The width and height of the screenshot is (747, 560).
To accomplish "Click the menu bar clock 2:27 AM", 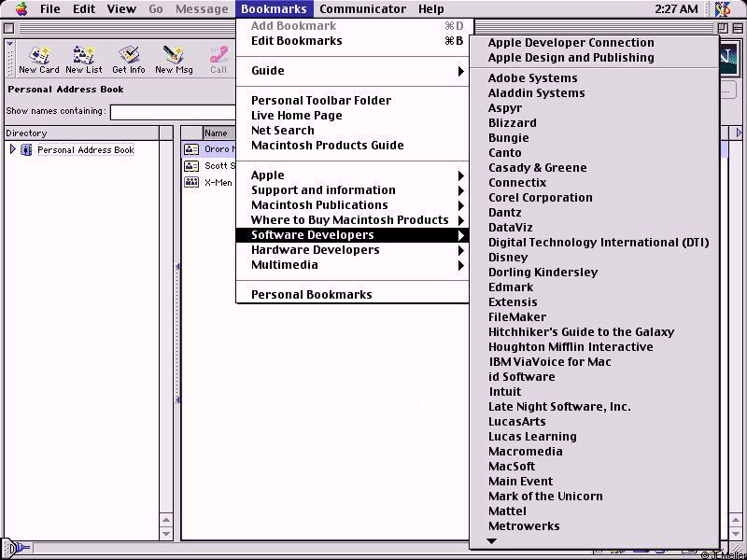I will pos(677,9).
